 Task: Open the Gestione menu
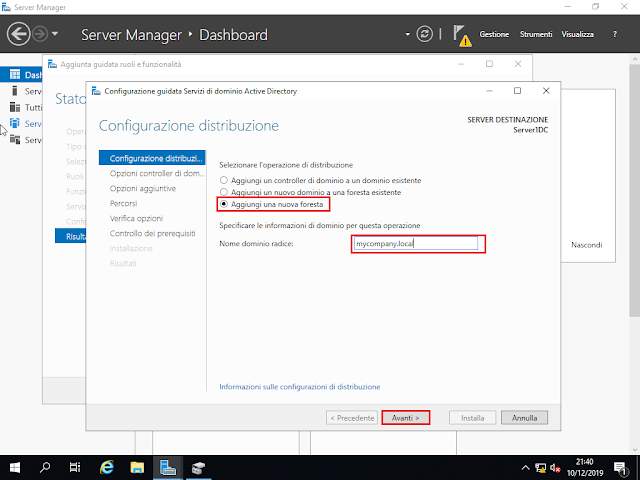pos(494,34)
